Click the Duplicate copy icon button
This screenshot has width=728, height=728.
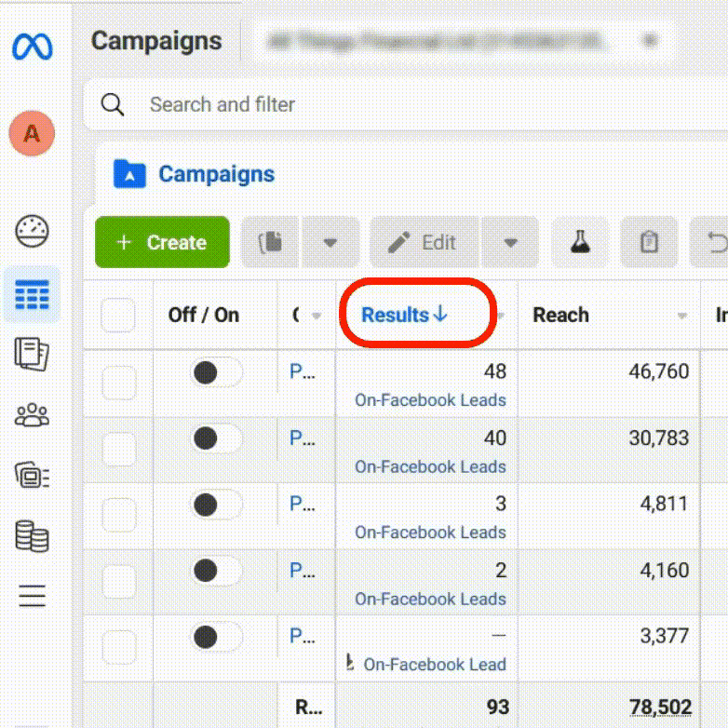tap(270, 242)
